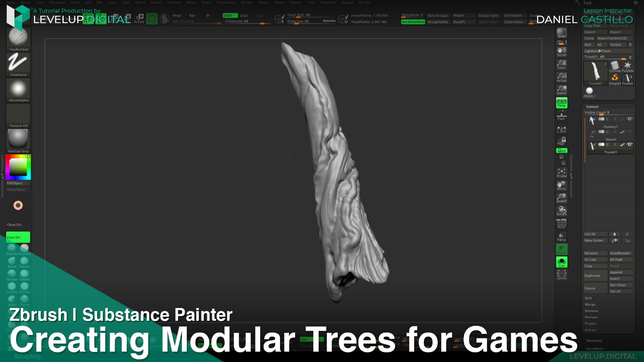Select the ClayBuildup brush
Image resolution: width=644 pixels, height=362 pixels.
tap(18, 38)
